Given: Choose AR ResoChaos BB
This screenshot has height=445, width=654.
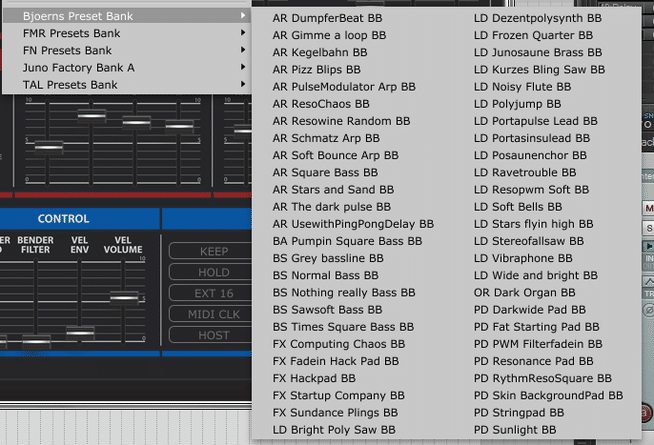Looking at the screenshot, I should tap(321, 103).
